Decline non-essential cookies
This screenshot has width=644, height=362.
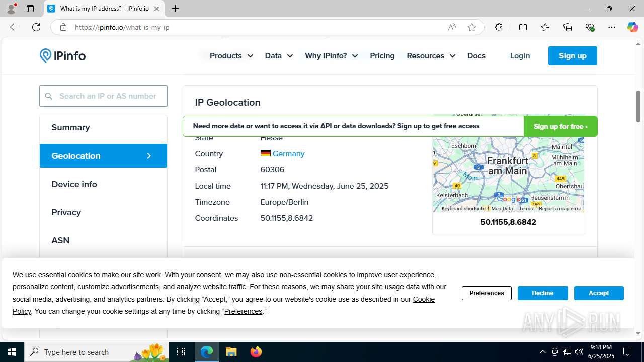[x=542, y=293]
